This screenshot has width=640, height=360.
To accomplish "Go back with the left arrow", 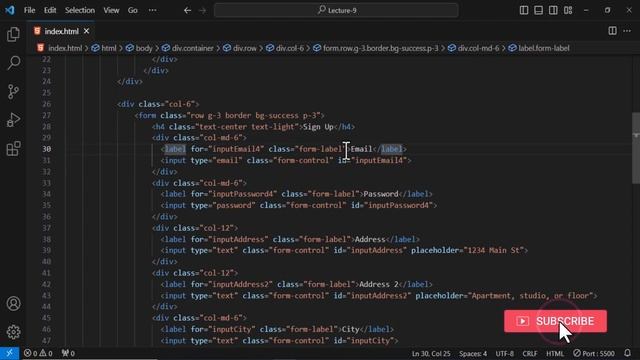I will pyautogui.click(x=187, y=10).
